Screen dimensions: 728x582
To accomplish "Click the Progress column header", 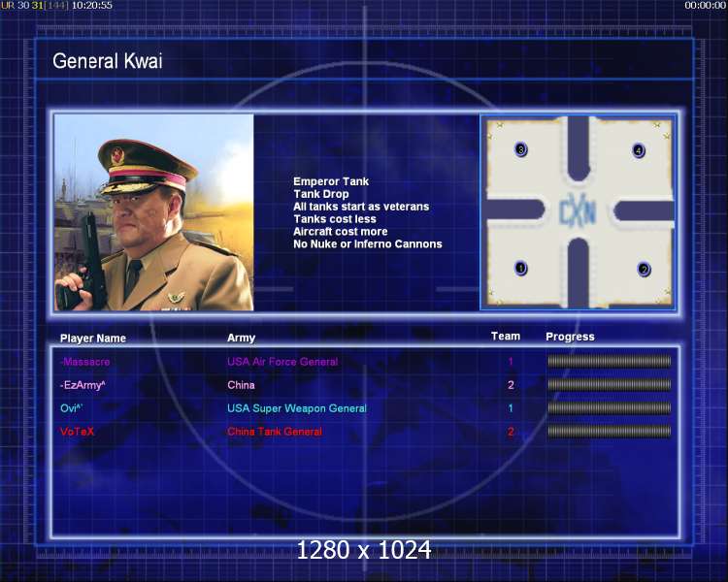I will point(570,337).
